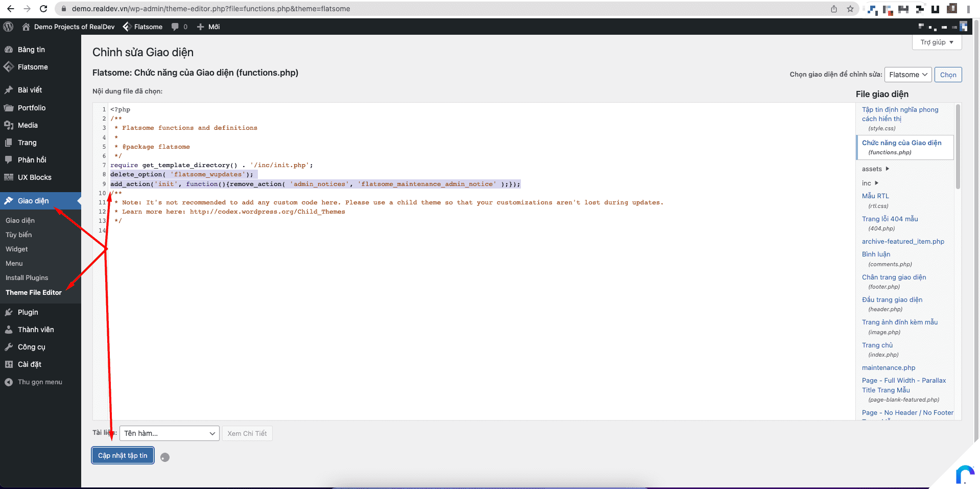
Task: Open the Trợ giúp help dropdown
Action: pos(937,42)
